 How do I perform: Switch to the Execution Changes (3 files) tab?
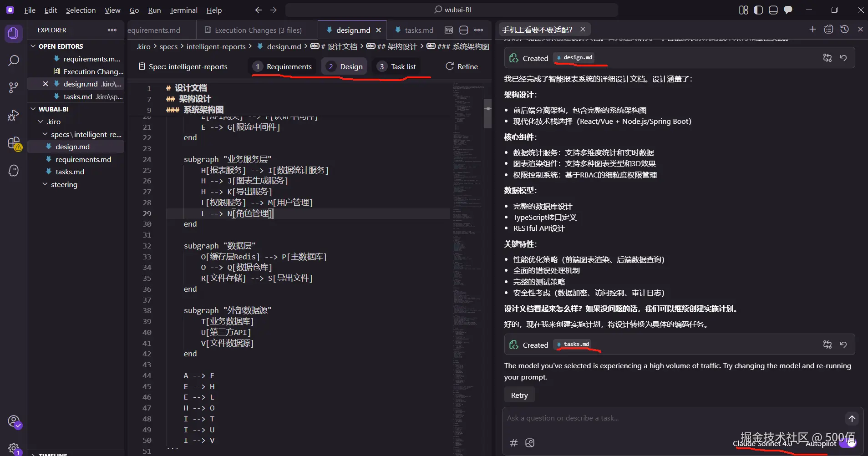pyautogui.click(x=257, y=30)
